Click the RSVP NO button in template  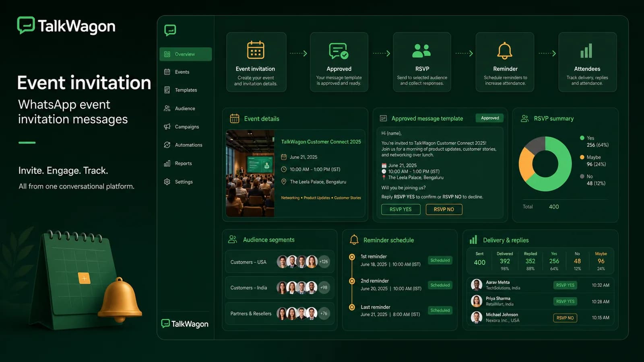click(x=444, y=209)
